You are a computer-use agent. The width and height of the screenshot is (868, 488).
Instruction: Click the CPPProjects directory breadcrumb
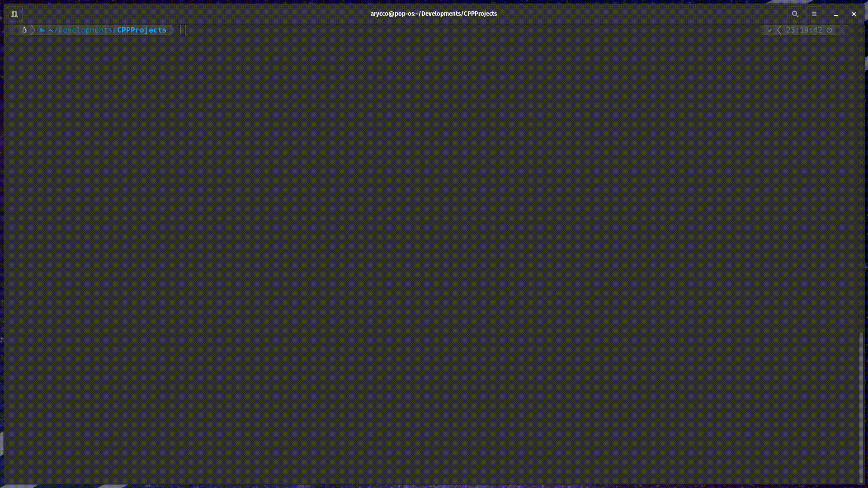pos(142,30)
